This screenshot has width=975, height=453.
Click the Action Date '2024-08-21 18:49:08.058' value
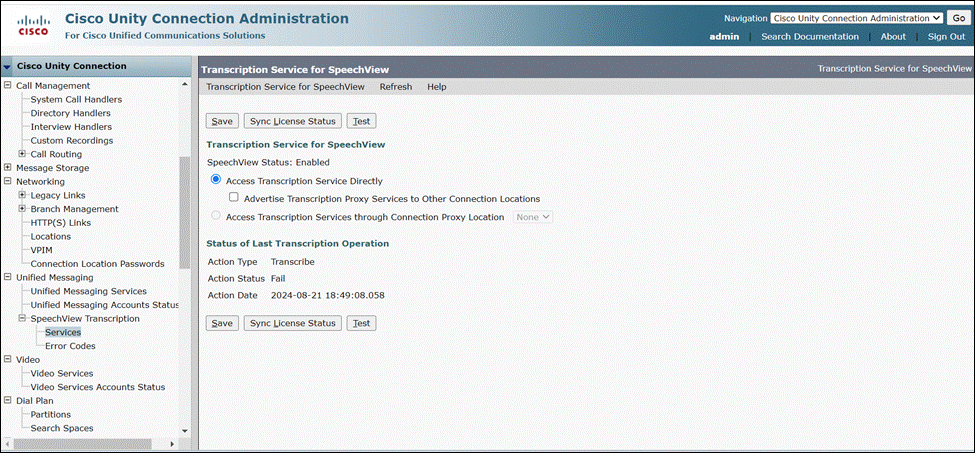coord(328,295)
